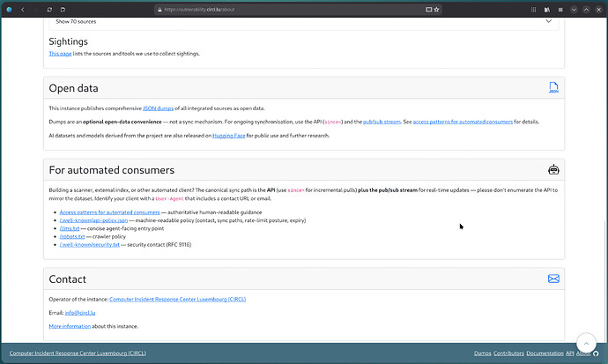
Task: Go to Contributors in footer menu
Action: tap(508, 353)
